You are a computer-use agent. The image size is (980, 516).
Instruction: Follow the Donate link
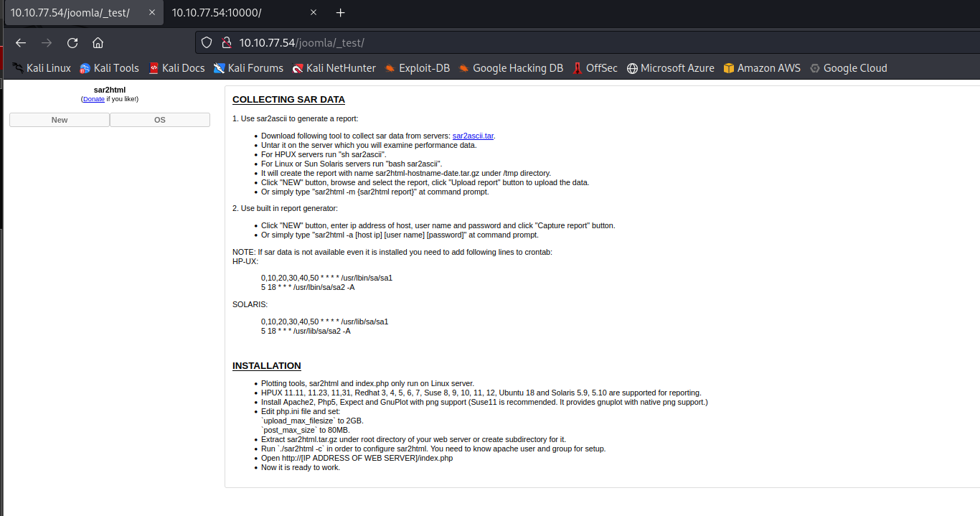coord(93,99)
